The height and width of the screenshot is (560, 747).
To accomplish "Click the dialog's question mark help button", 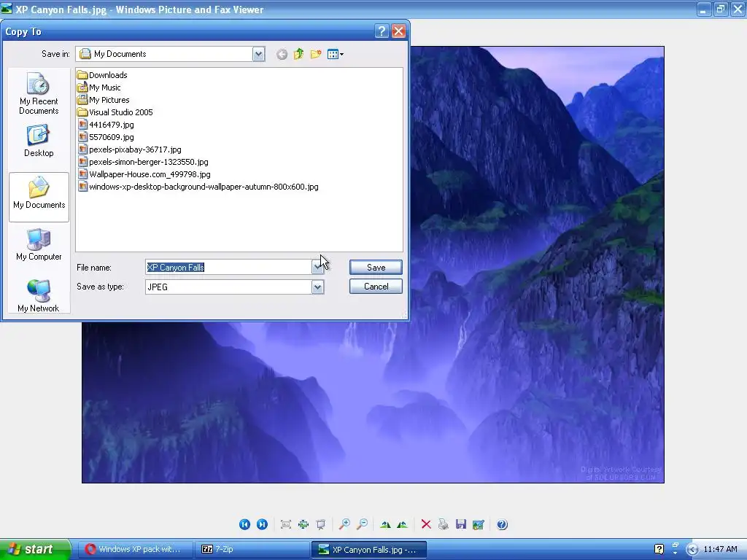I will (382, 31).
